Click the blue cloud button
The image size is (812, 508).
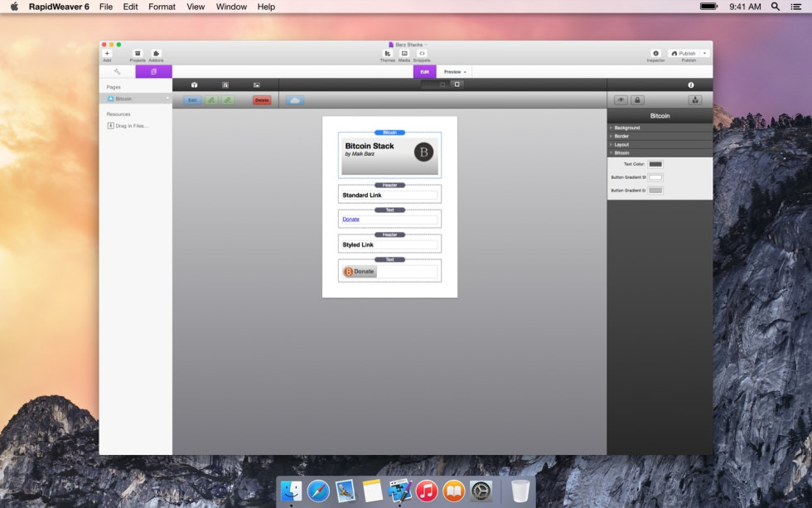295,100
